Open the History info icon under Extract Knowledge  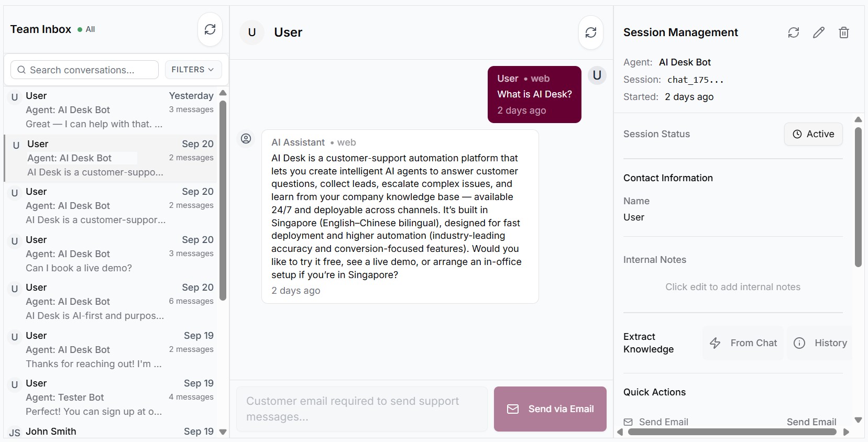click(799, 343)
